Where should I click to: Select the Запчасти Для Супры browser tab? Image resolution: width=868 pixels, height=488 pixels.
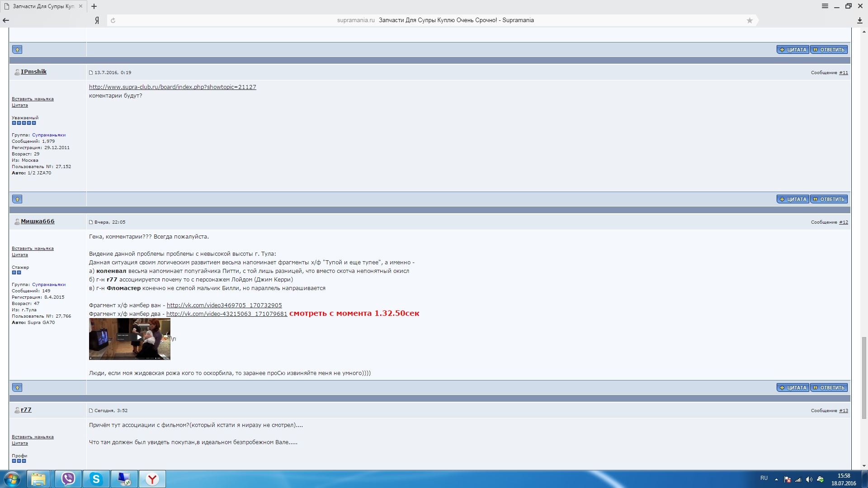(43, 6)
